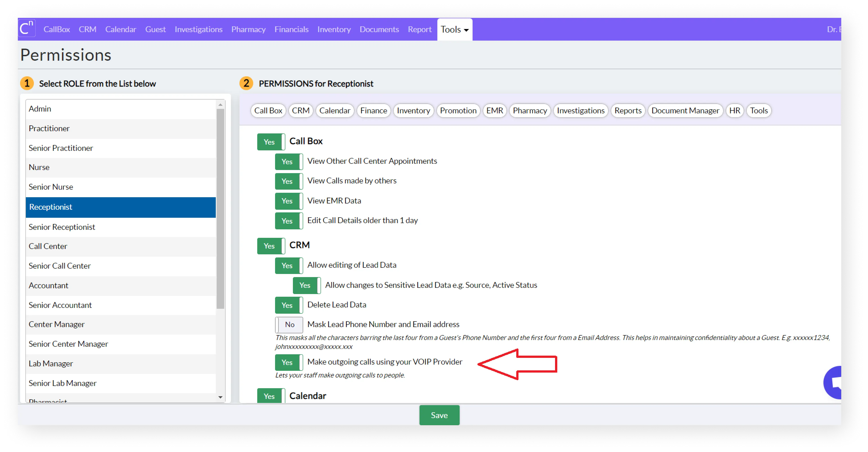This screenshot has width=868, height=452.
Task: Open Financials in the top navigation
Action: [292, 29]
